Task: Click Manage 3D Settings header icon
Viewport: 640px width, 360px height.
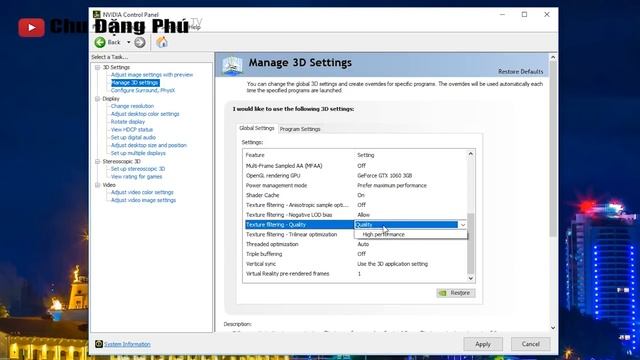Action: (233, 65)
